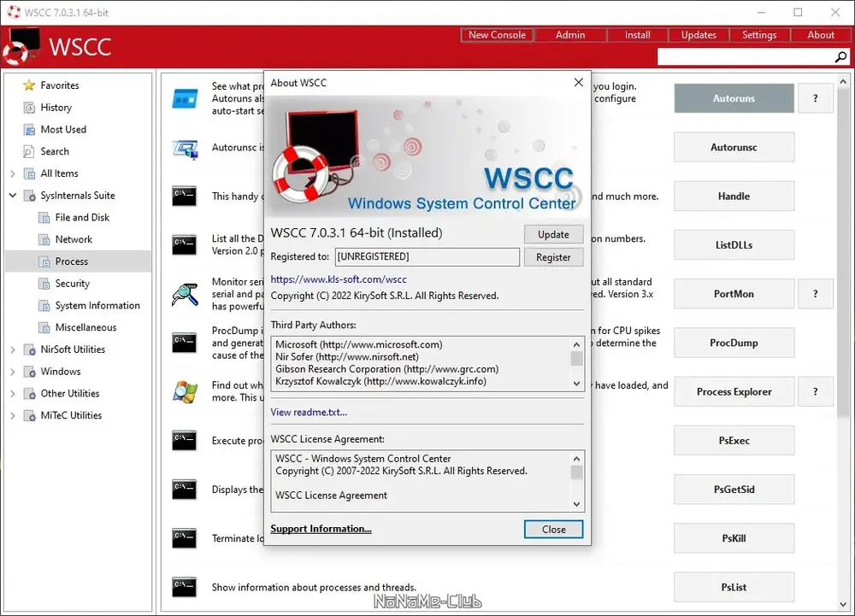Open the About menu item
This screenshot has width=855, height=616.
(821, 35)
